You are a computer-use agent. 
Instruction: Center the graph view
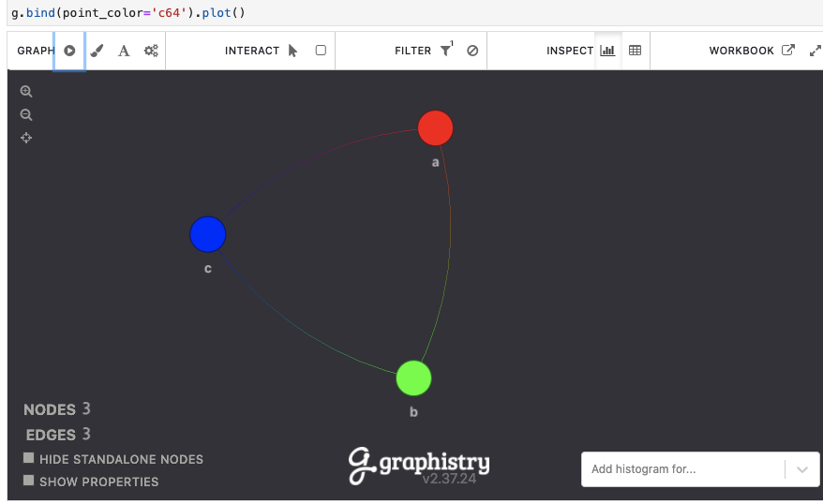tap(26, 138)
